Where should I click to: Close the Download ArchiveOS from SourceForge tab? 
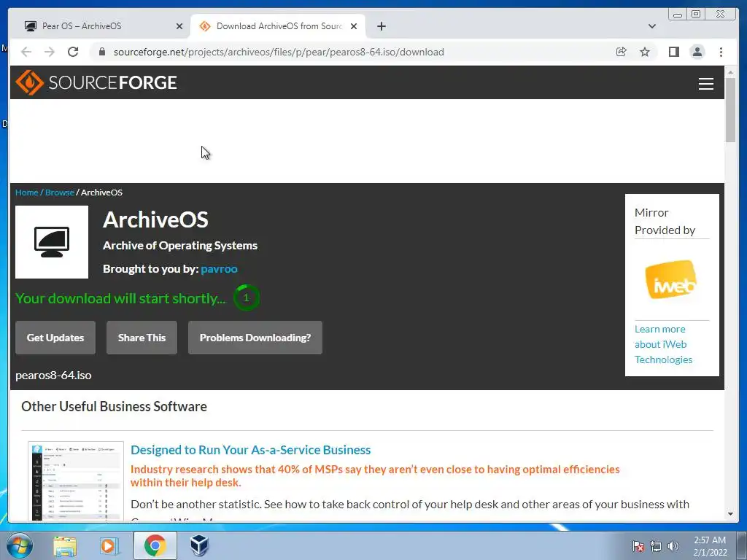(x=354, y=26)
